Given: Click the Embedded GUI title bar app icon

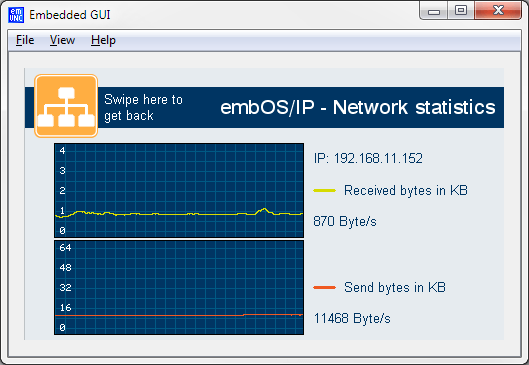Looking at the screenshot, I should point(16,15).
